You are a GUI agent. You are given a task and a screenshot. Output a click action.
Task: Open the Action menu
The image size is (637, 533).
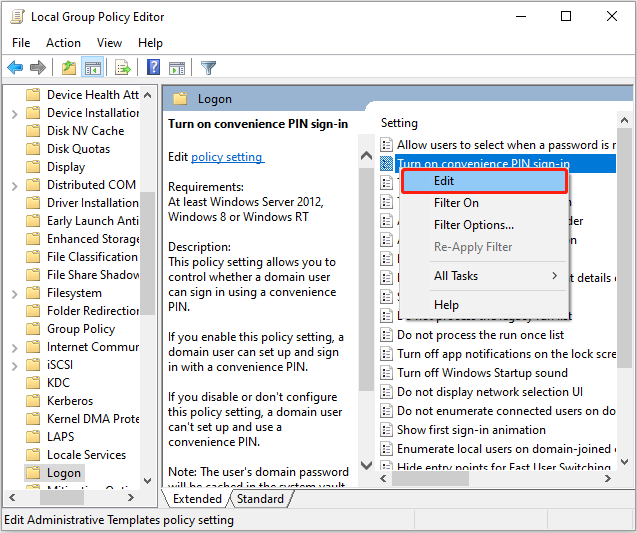tap(63, 43)
